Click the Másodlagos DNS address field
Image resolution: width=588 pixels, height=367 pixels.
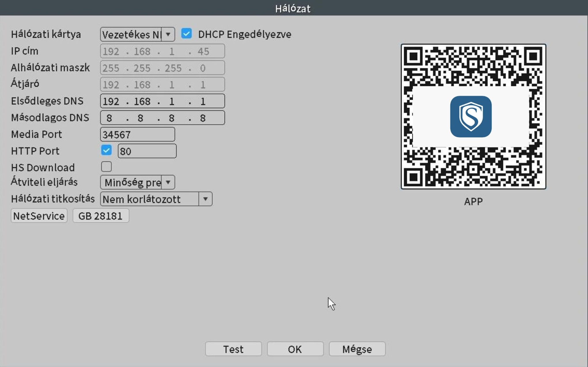tap(162, 118)
